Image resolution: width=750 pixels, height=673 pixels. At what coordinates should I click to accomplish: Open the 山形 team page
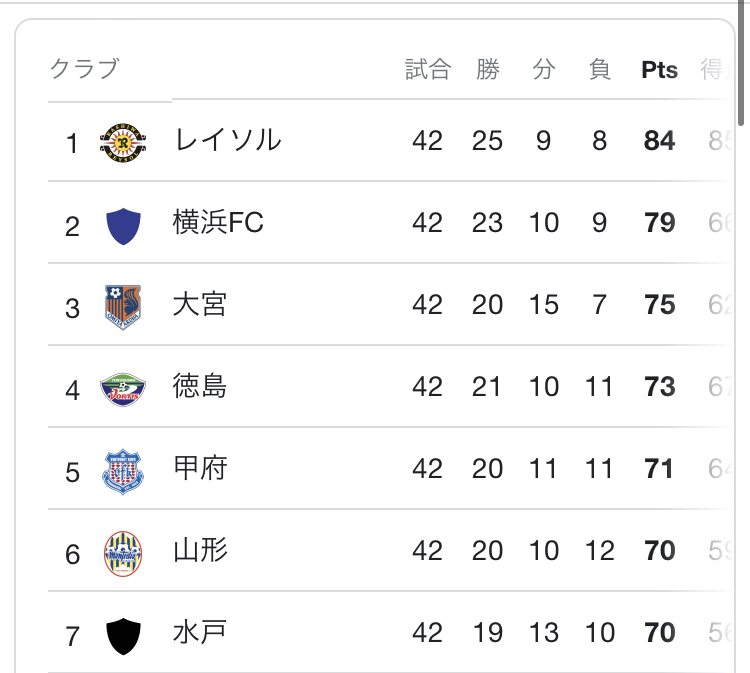pyautogui.click(x=200, y=551)
